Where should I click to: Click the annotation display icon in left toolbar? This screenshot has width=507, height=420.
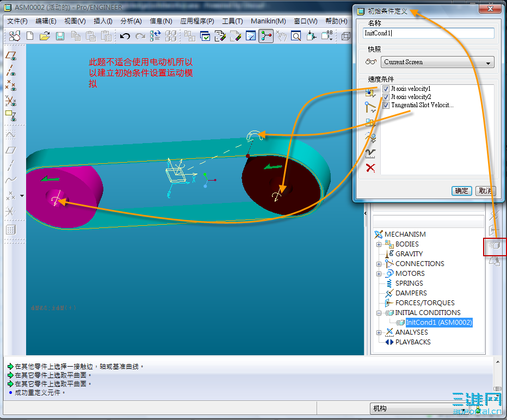point(11,115)
